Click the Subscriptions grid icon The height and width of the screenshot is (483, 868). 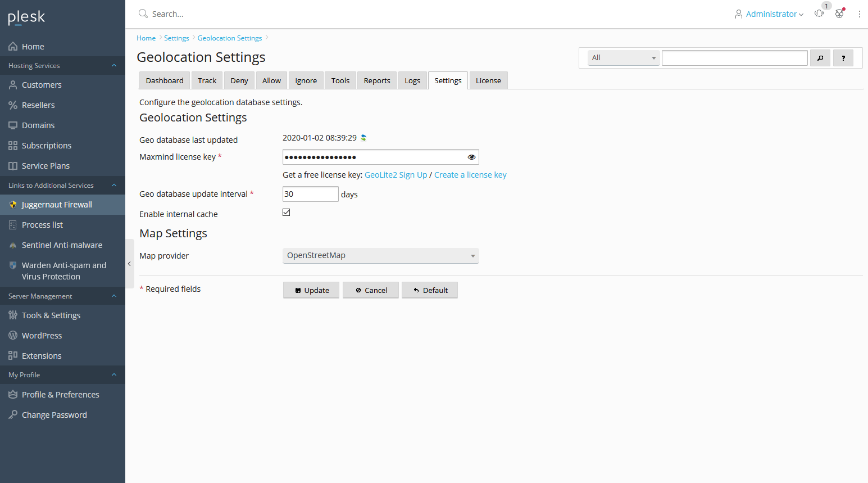point(13,146)
